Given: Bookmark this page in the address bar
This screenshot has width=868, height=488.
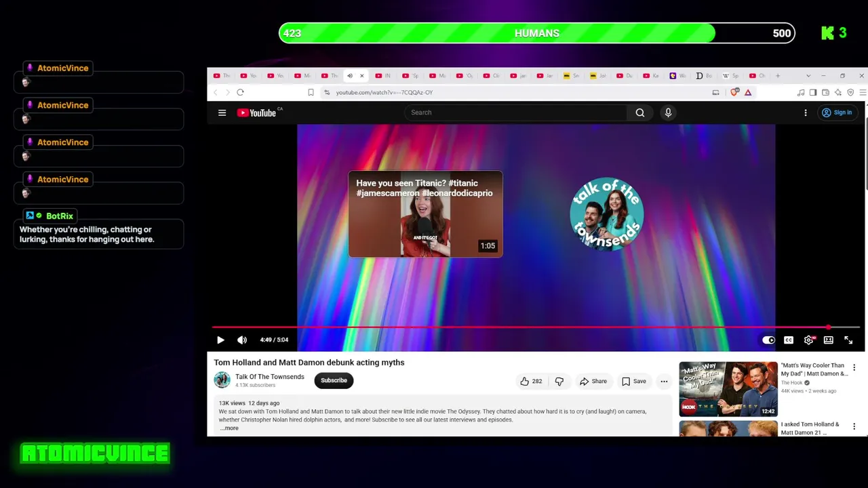Looking at the screenshot, I should [311, 92].
